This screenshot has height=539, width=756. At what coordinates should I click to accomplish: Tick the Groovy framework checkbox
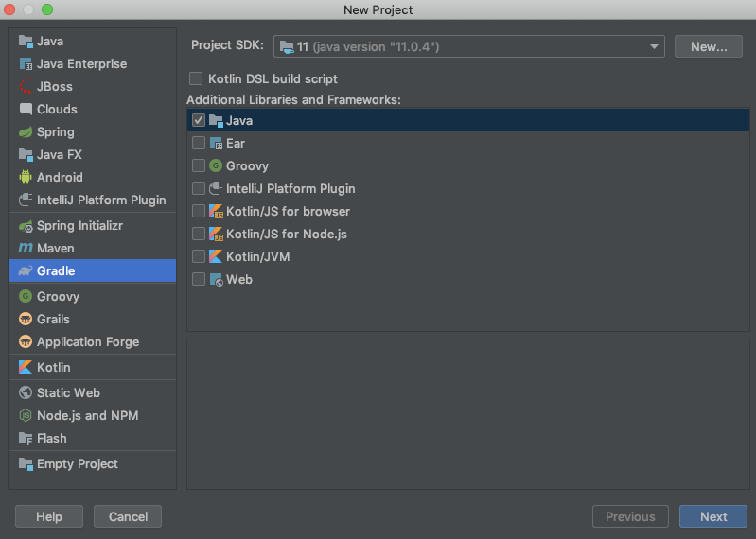point(199,165)
